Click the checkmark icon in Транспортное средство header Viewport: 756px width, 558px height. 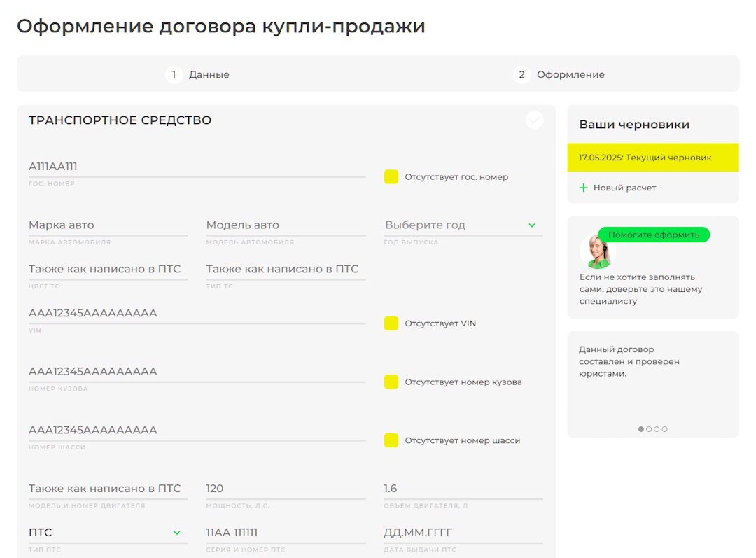point(534,120)
